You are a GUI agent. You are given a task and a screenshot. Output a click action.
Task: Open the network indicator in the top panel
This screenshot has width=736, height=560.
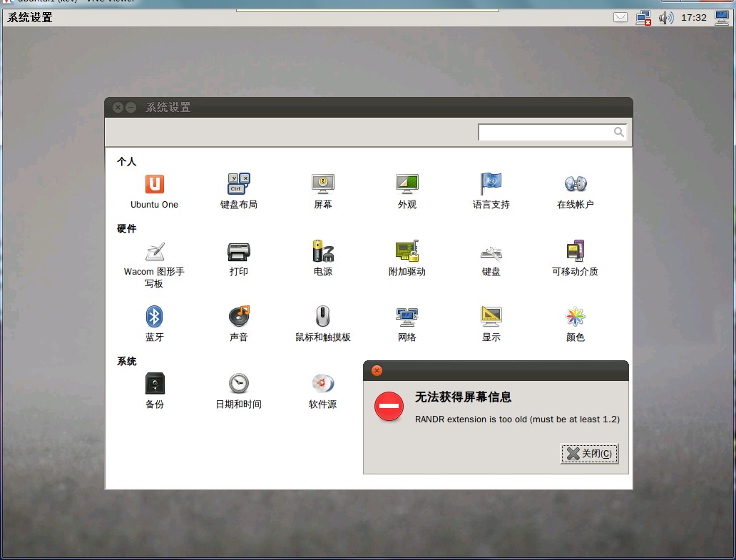(643, 18)
